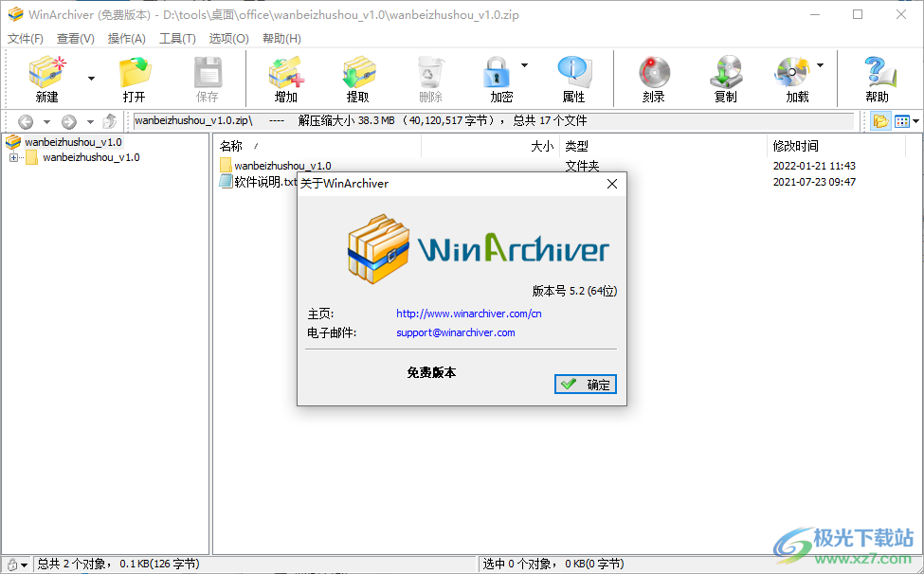Click the 复制 (Copy disc) icon
Image resolution: width=924 pixels, height=574 pixels.
726,72
